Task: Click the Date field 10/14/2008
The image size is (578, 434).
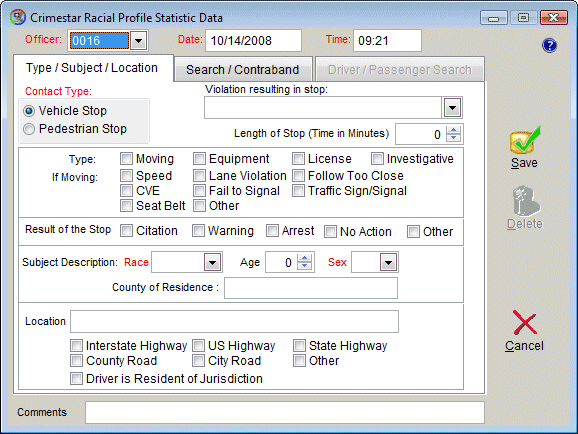Action: (253, 41)
